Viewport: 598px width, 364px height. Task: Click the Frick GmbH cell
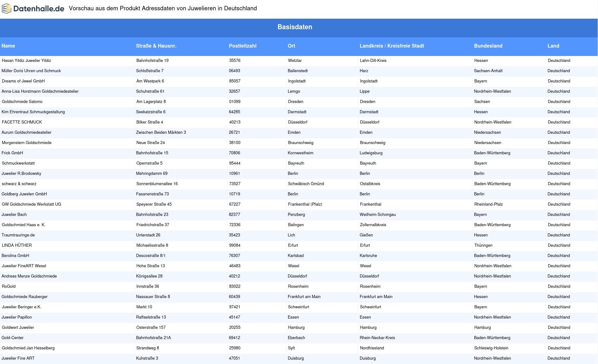pos(12,153)
